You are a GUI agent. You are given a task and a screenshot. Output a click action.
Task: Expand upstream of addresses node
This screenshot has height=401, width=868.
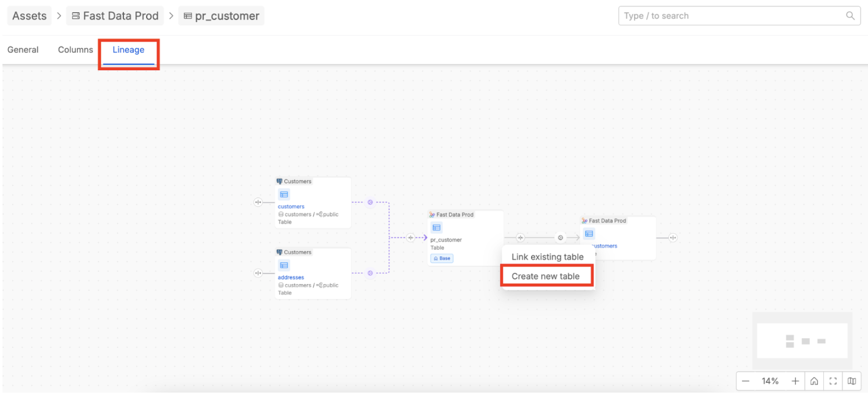click(x=258, y=273)
